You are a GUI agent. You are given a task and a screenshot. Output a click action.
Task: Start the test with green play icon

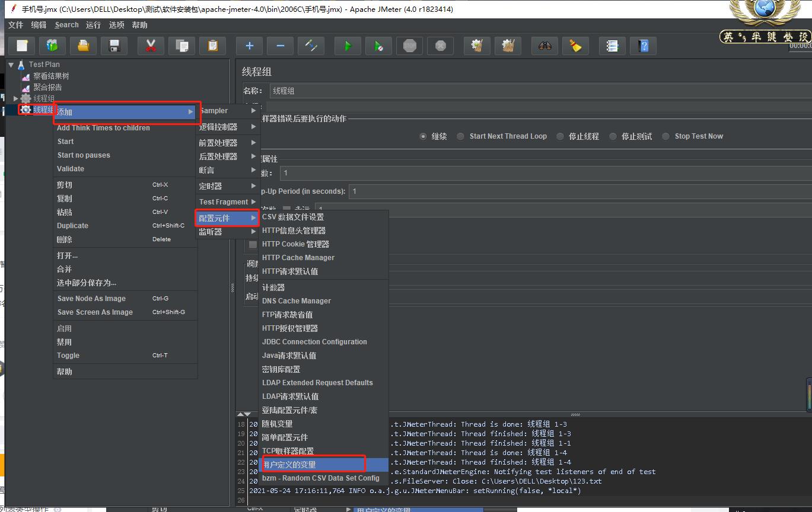point(348,46)
